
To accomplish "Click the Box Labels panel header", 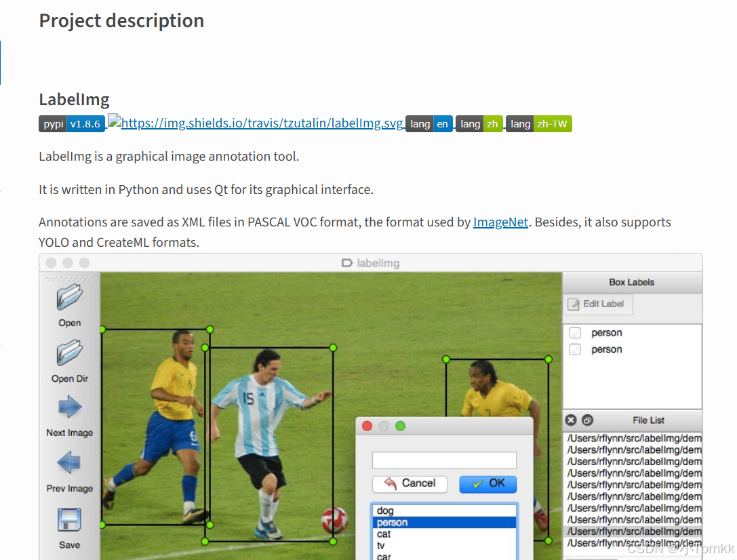I will 632,282.
